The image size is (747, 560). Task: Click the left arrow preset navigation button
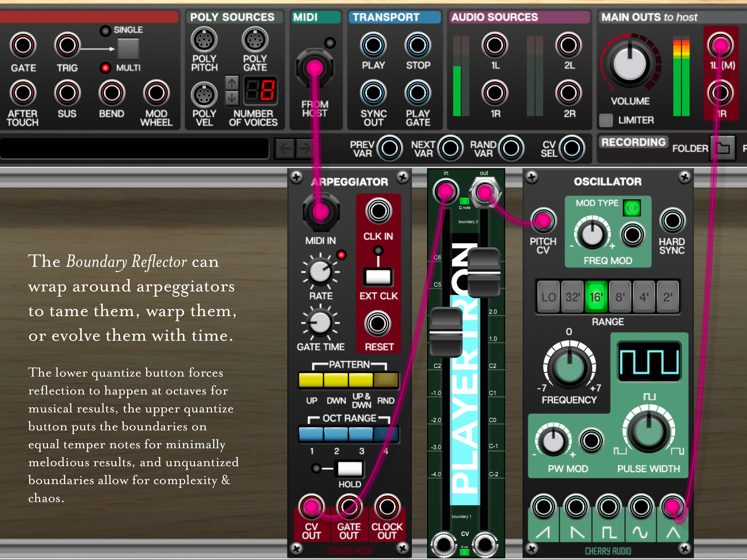(x=285, y=148)
